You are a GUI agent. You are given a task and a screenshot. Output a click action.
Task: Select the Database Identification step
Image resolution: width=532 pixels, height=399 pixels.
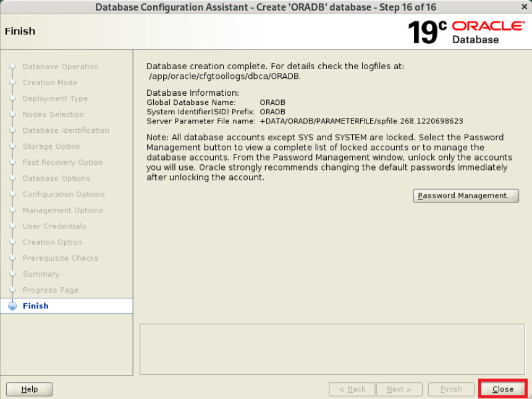pyautogui.click(x=66, y=130)
